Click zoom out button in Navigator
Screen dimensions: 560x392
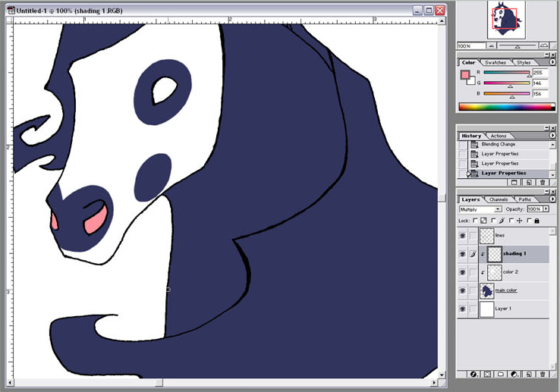tap(492, 45)
